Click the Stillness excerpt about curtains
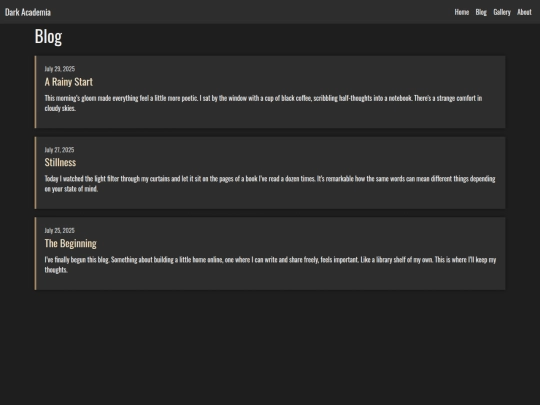The height and width of the screenshot is (405, 540). (270, 184)
